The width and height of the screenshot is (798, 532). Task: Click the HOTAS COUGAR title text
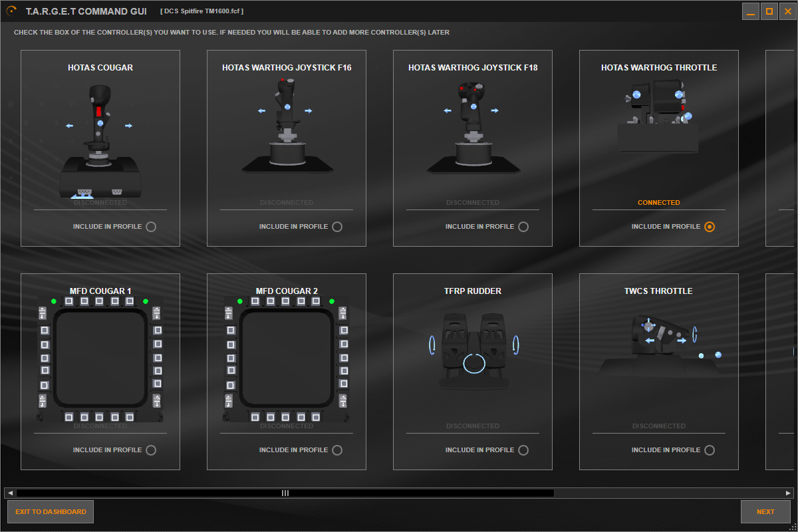click(100, 68)
